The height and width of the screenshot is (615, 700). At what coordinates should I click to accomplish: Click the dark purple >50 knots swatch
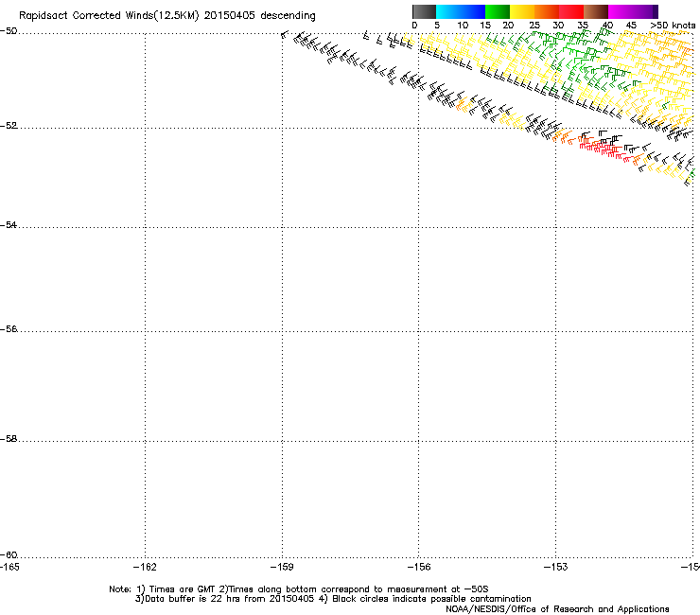pos(656,11)
